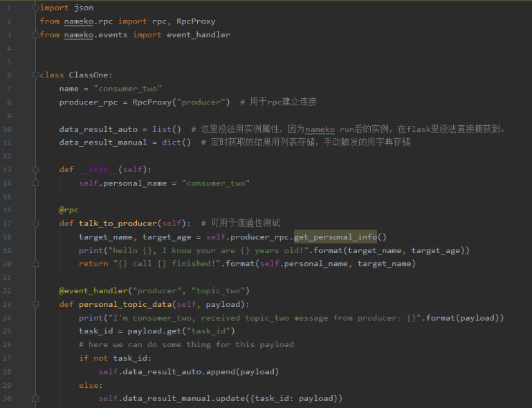Click the "topic_two" string on line 22
Image resolution: width=532 pixels, height=408 pixels.
[x=218, y=290]
